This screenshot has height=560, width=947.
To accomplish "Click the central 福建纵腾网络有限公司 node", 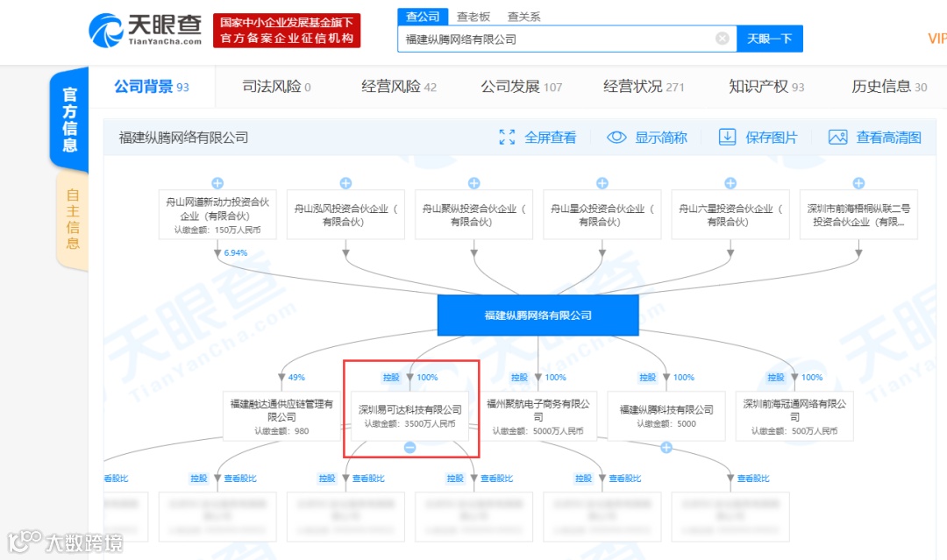I will [538, 315].
